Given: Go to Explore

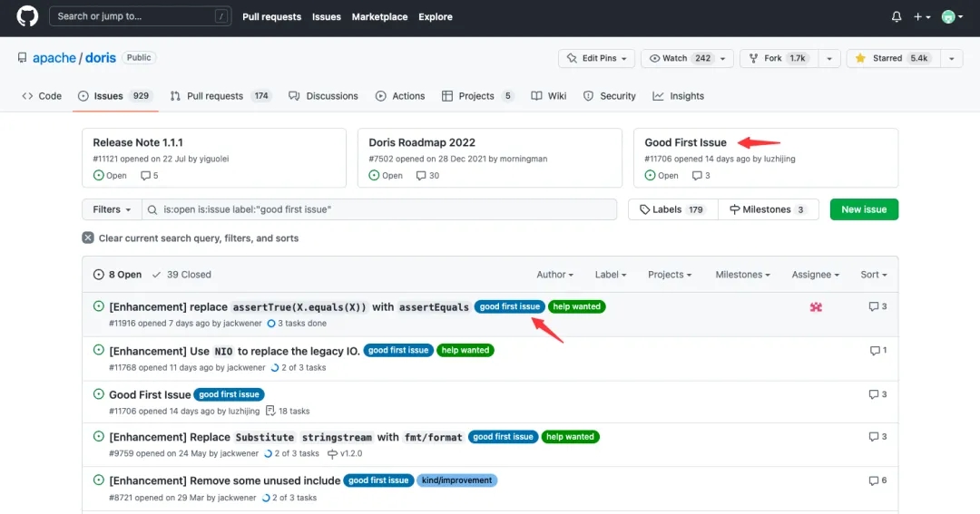Looking at the screenshot, I should pos(436,17).
